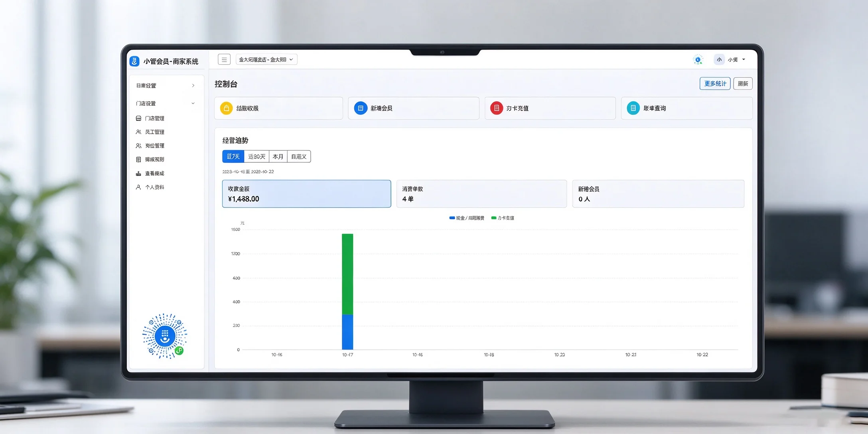868x434 pixels.
Task: Click the blue segment of the 10-17 bar
Action: [x=347, y=332]
